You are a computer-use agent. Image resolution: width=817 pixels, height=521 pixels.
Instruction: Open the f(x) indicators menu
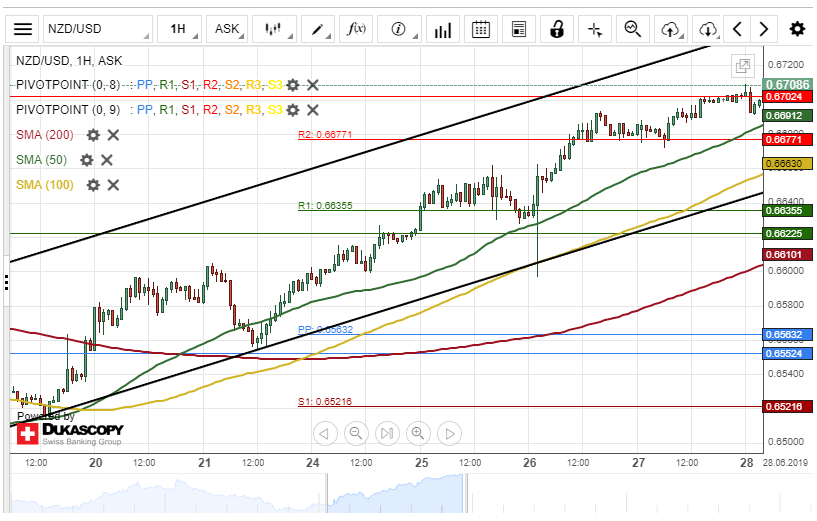click(x=357, y=29)
